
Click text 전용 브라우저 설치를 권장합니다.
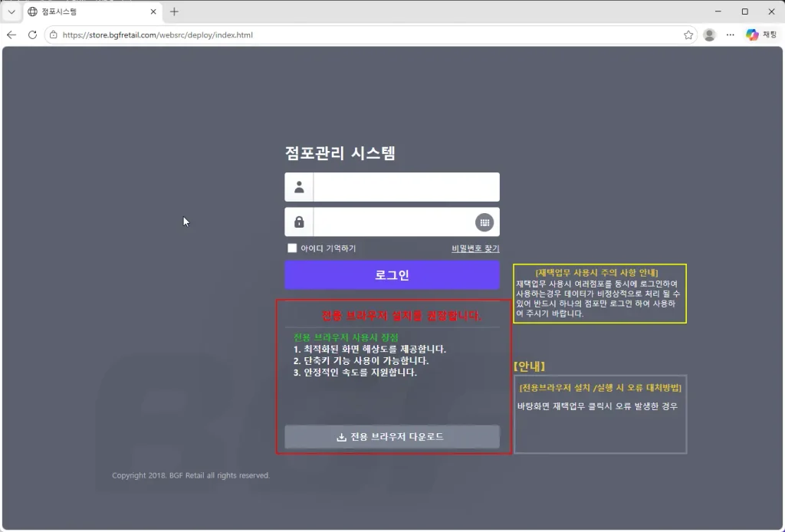[401, 316]
